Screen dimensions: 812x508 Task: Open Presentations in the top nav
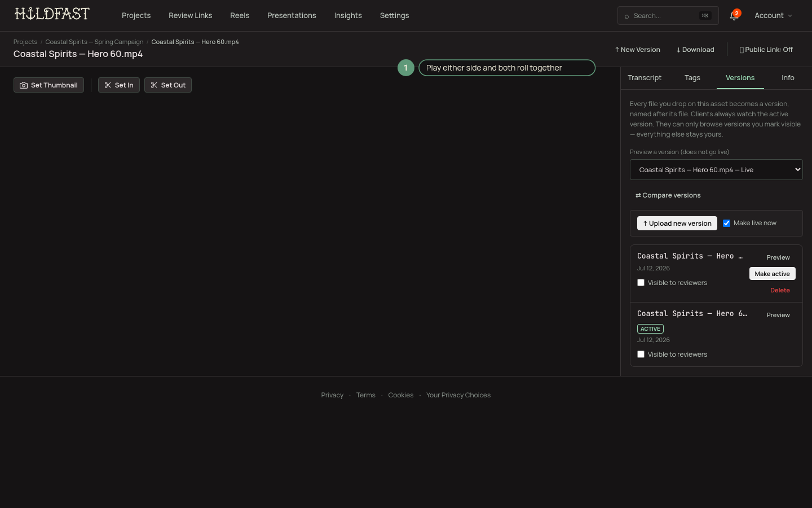(292, 15)
